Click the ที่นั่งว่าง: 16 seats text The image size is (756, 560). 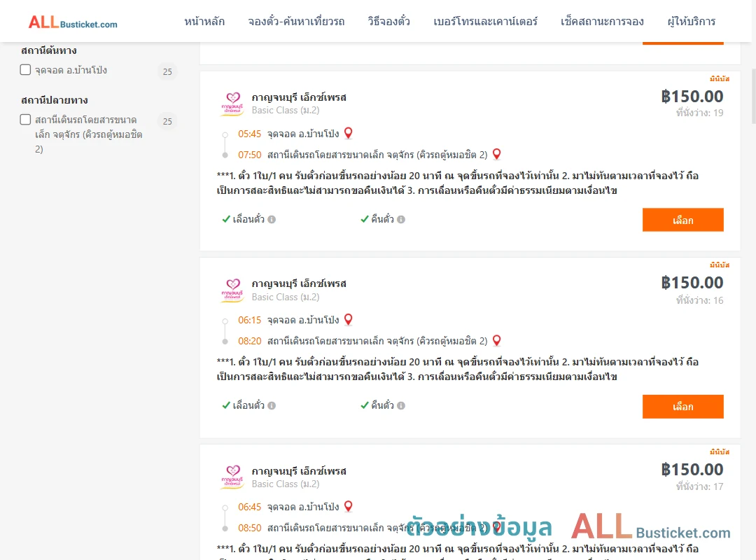[699, 300]
